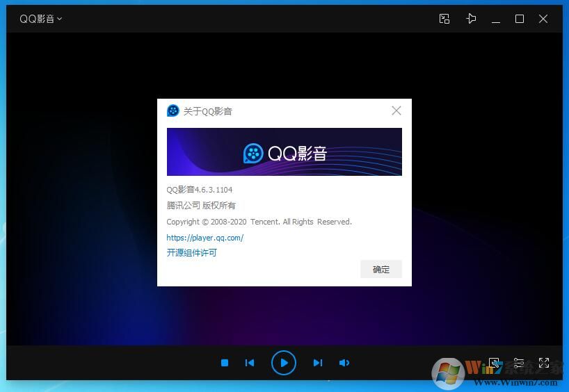Image resolution: width=569 pixels, height=392 pixels.
Task: Switch to mini picture-in-picture mode
Action: coord(444,19)
